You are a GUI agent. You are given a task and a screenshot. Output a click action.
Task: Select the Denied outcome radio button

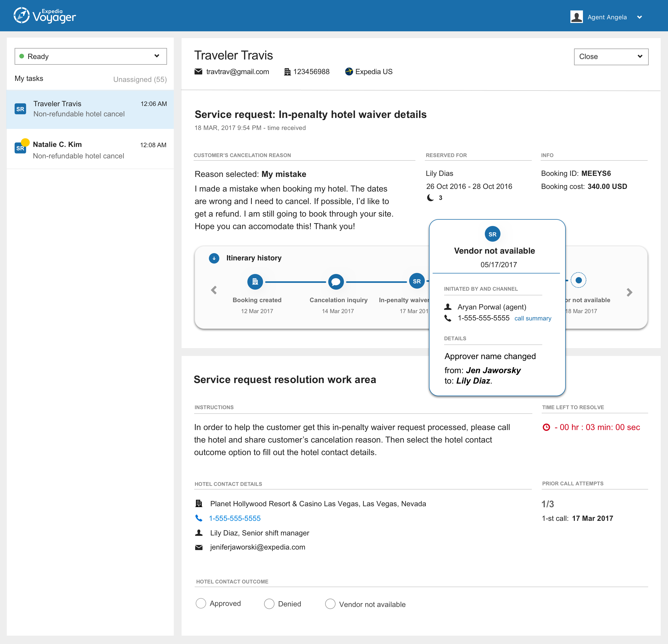(x=269, y=604)
